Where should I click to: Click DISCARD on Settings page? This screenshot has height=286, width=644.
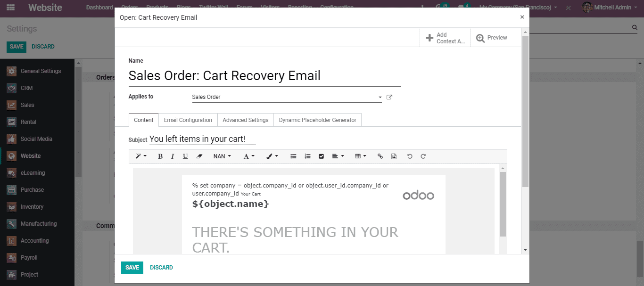click(43, 47)
